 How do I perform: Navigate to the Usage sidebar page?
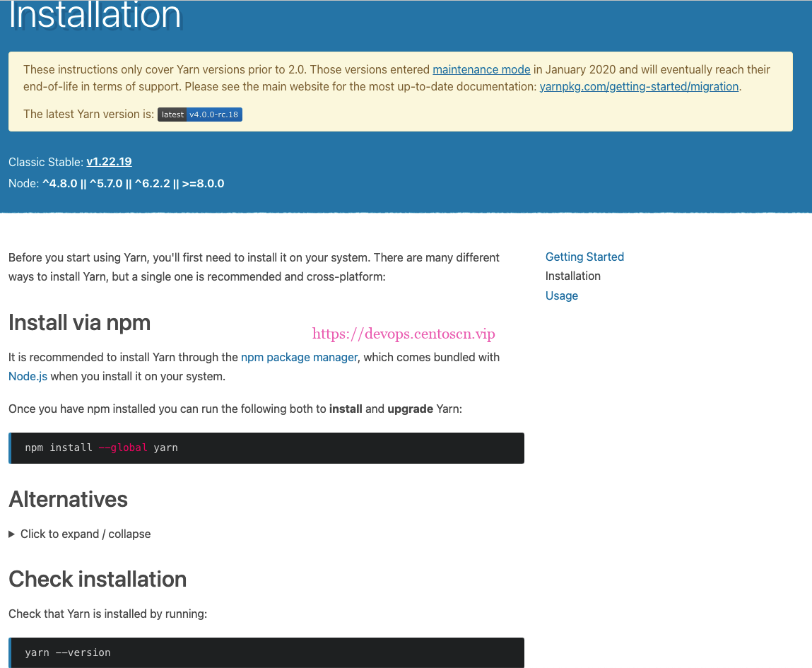(x=561, y=295)
